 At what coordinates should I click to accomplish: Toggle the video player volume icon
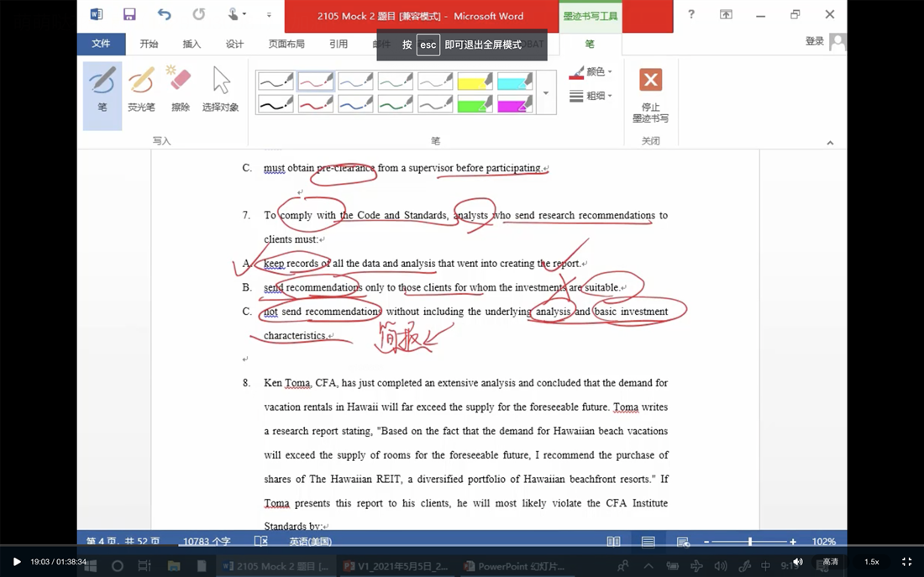(x=797, y=562)
